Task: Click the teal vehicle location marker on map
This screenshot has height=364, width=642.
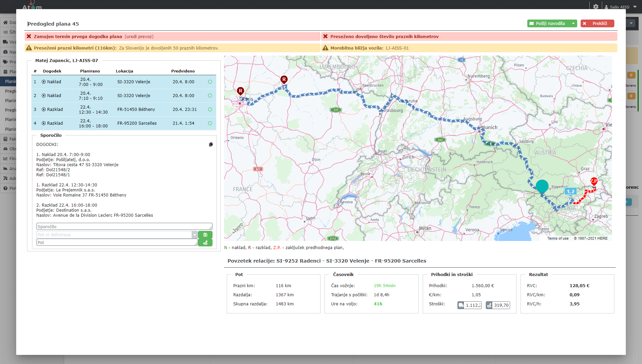Action: [x=542, y=186]
